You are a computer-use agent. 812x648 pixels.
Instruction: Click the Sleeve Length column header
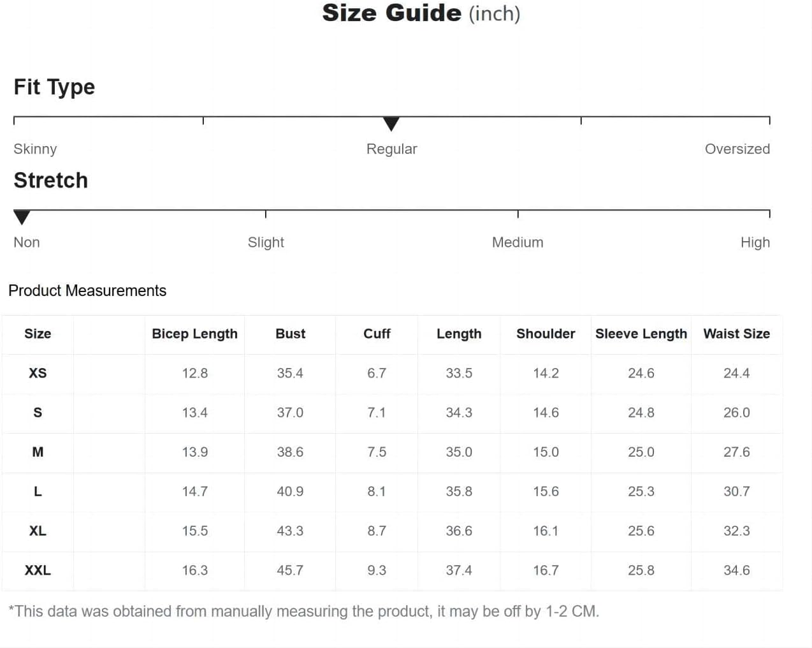click(x=641, y=334)
